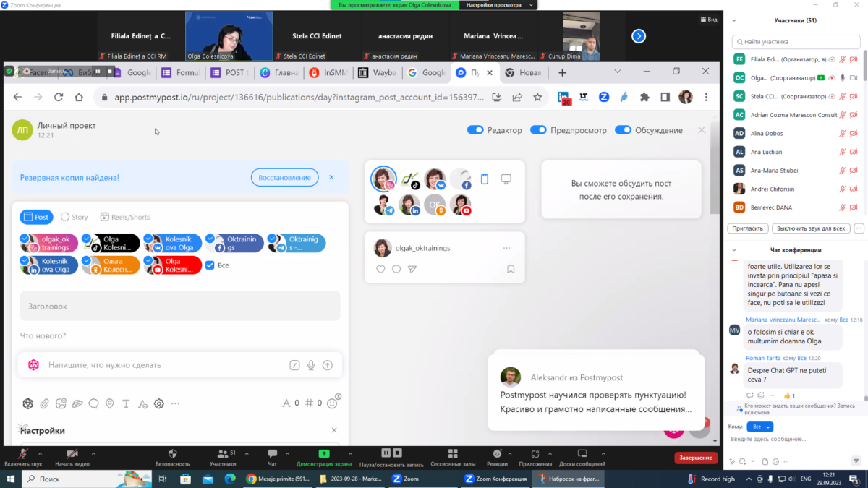Collapse the Участники panel chevron
Screen dimensions: 868x488
(736, 20)
